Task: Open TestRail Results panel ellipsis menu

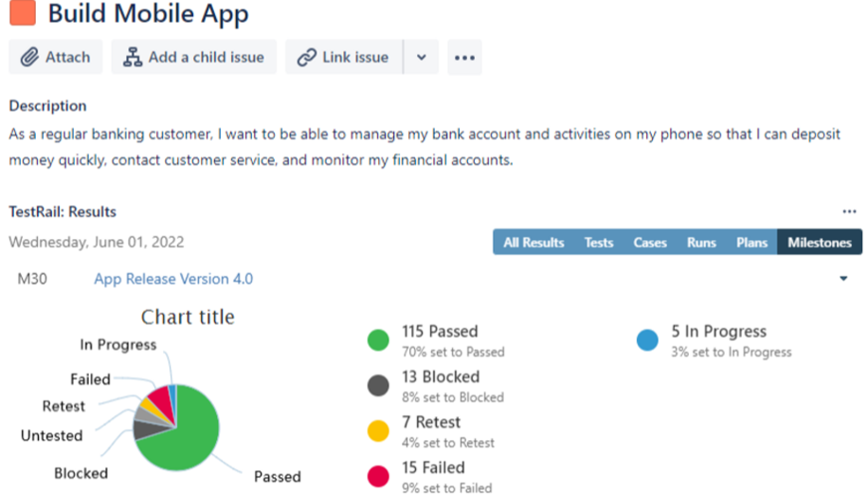Action: (x=849, y=211)
